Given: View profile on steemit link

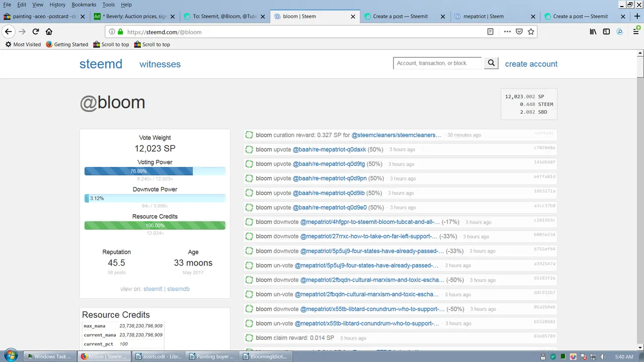Looking at the screenshot, I should tap(153, 289).
